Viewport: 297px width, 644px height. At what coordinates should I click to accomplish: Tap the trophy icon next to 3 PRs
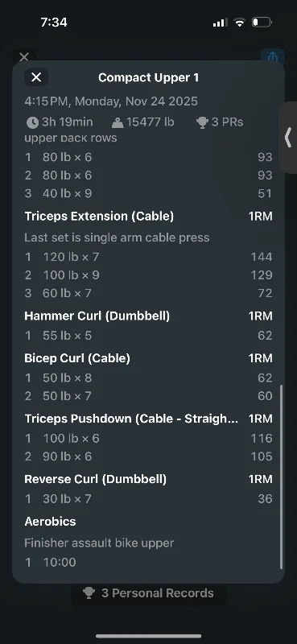tap(202, 122)
